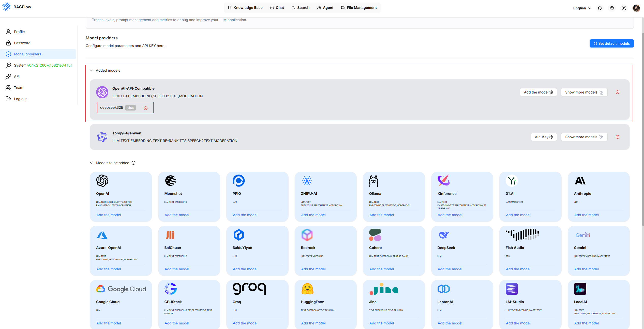Toggle the light/dark theme sun icon
This screenshot has height=329, width=644.
(624, 8)
